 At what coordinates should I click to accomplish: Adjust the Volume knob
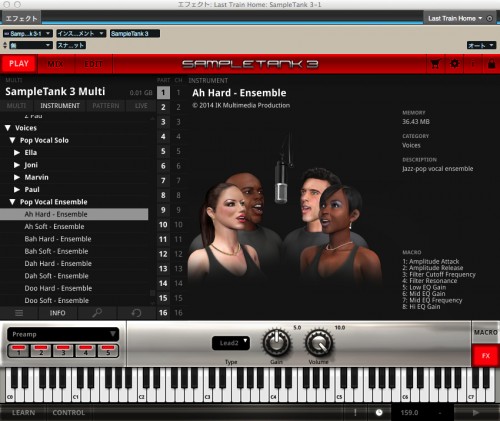point(319,342)
